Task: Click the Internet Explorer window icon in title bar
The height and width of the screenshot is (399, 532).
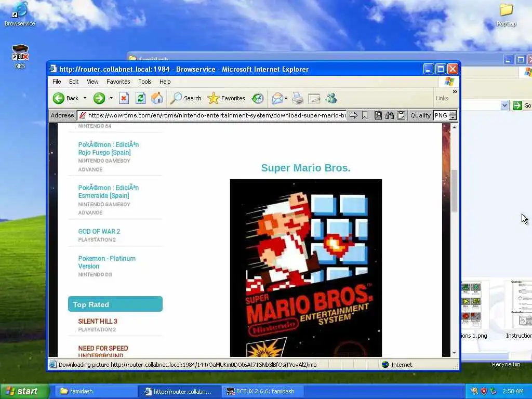Action: pyautogui.click(x=53, y=69)
